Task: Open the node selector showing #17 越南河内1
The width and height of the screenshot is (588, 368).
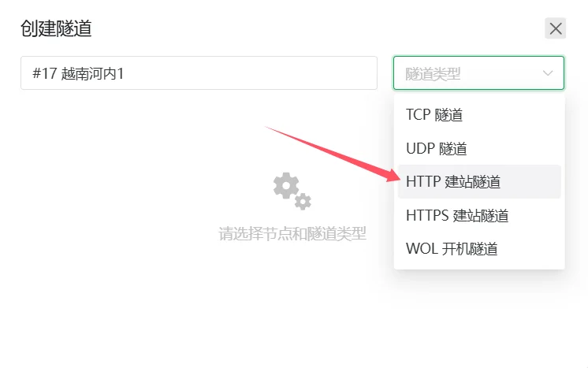Action: (199, 73)
